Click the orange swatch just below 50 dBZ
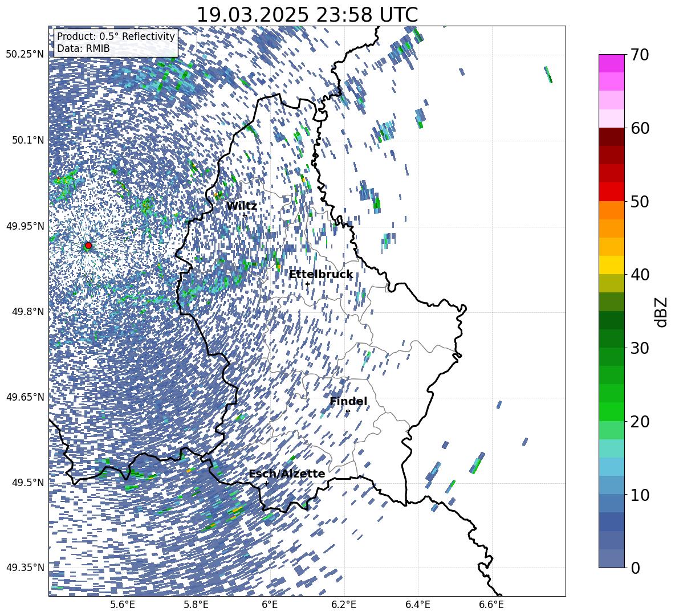The width and height of the screenshot is (675, 616). pyautogui.click(x=611, y=210)
